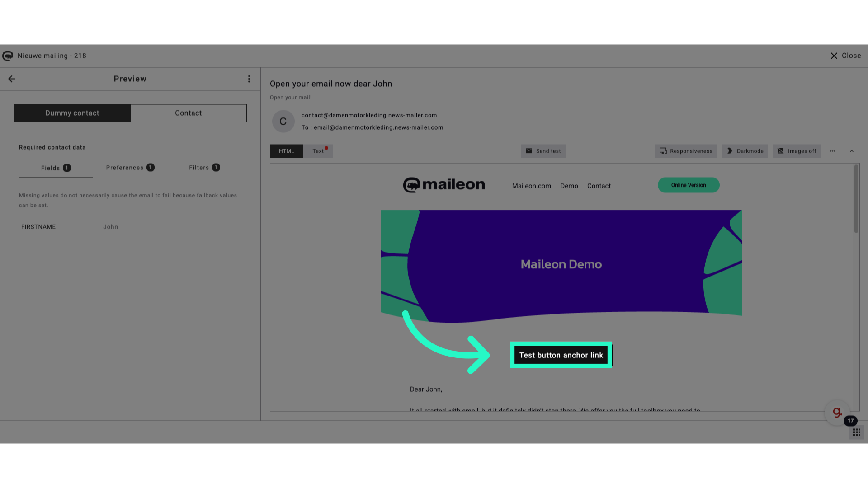868x488 pixels.
Task: Click the 'Dear John,' greeting text
Action: tap(426, 389)
